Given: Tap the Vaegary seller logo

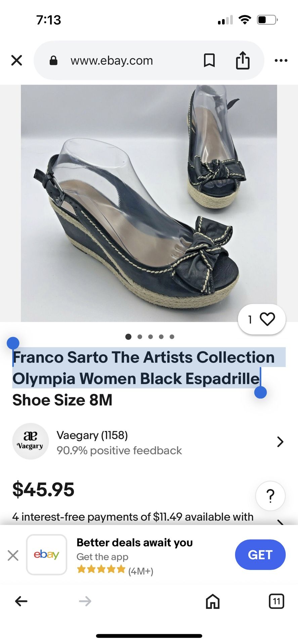Looking at the screenshot, I should point(30,441).
